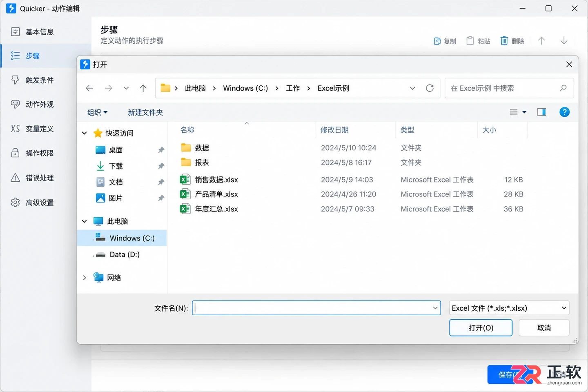Click the forward arrow in the Open dialog
The image size is (588, 392).
(108, 88)
